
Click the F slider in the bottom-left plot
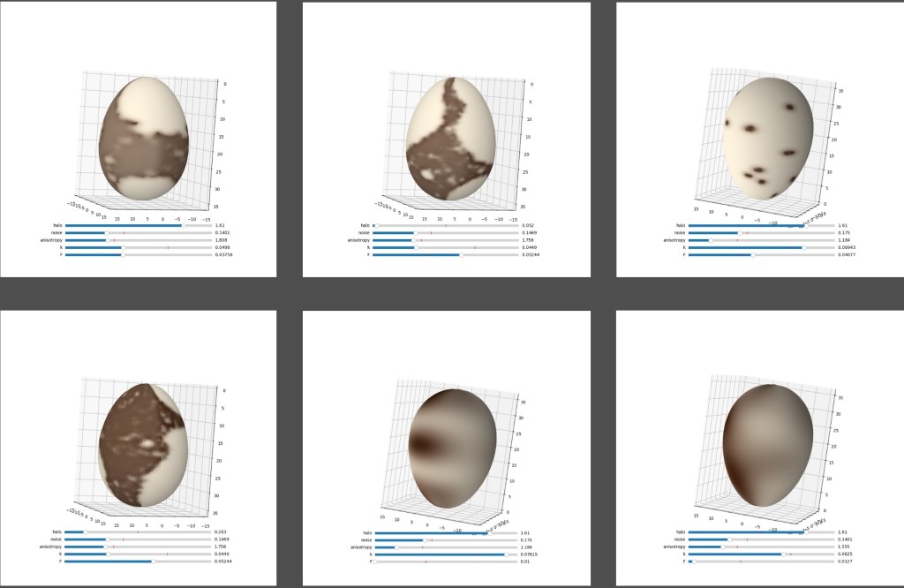click(137, 562)
